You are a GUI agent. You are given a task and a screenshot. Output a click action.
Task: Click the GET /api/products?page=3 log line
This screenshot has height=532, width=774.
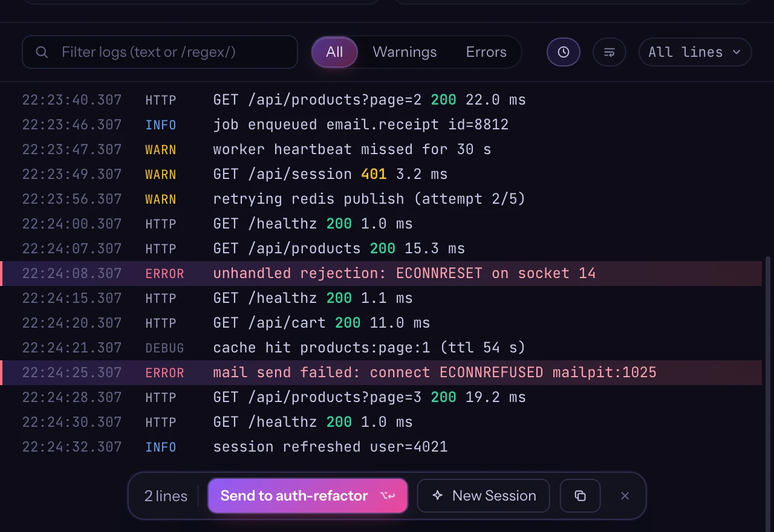pos(382,397)
